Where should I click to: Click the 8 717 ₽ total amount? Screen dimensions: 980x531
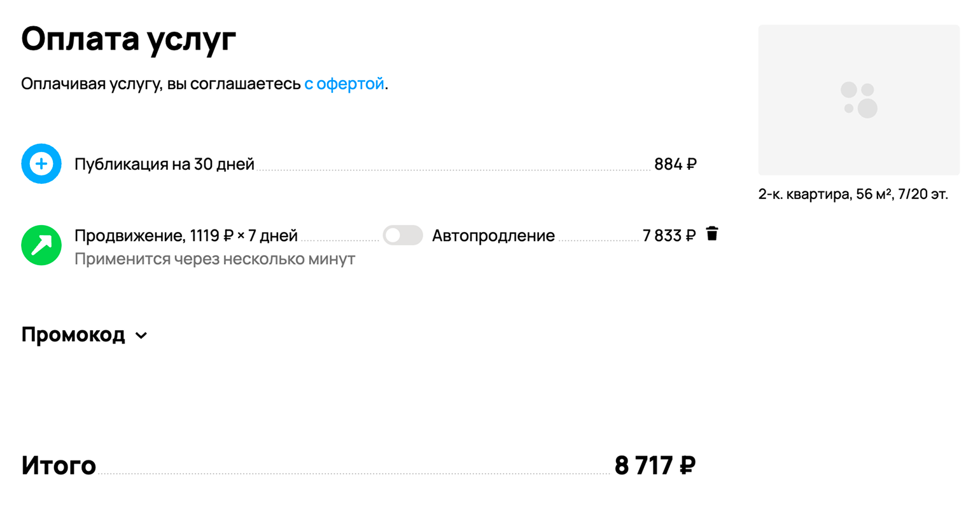point(655,465)
